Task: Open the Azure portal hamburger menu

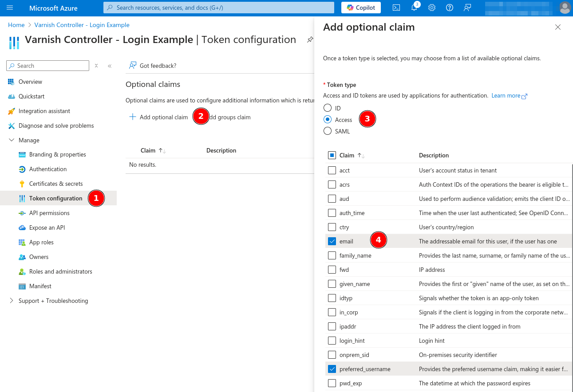Action: coord(10,8)
